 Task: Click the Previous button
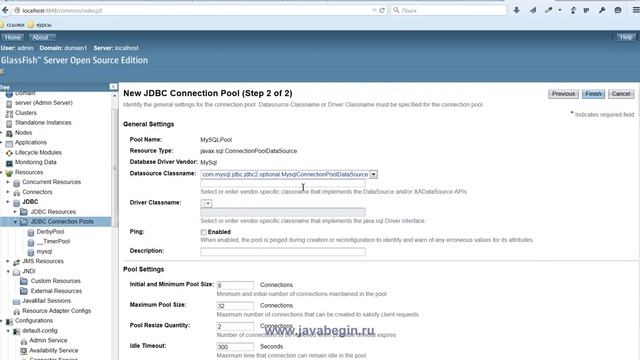pos(563,94)
